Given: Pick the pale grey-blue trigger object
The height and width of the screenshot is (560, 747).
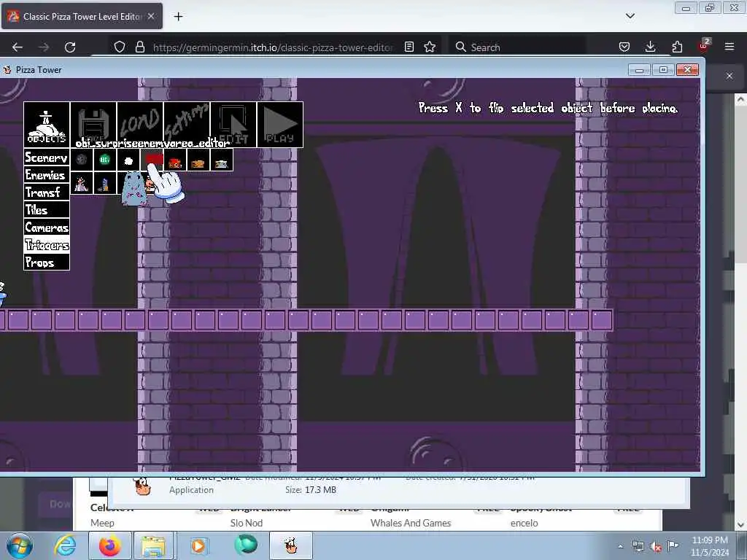Looking at the screenshot, I should click(222, 160).
